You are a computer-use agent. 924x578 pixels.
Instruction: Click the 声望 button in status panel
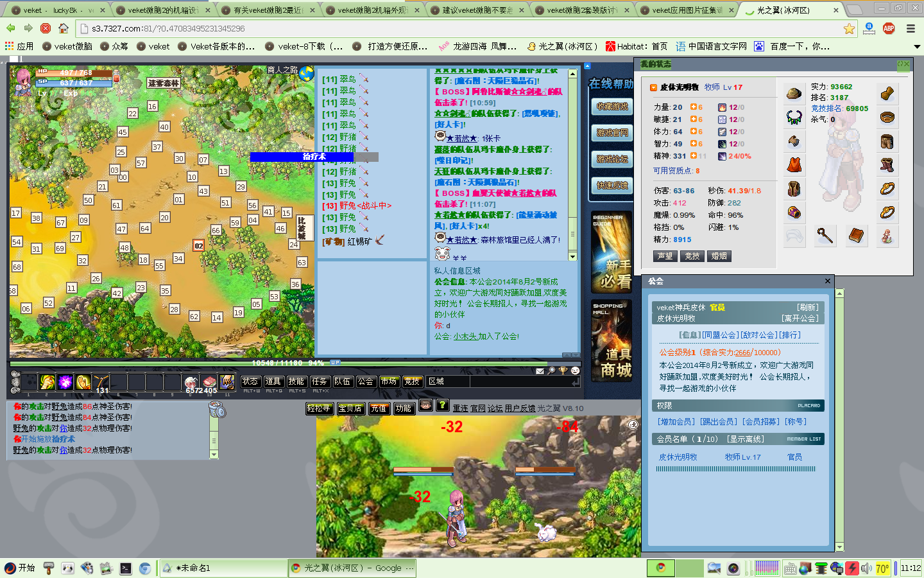point(665,256)
